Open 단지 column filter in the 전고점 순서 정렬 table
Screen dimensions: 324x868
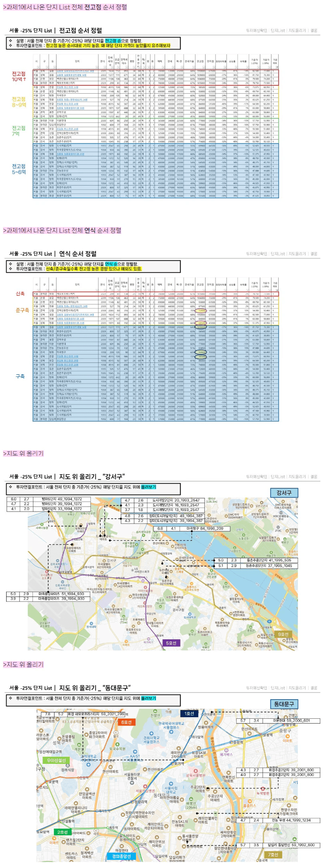(96, 67)
